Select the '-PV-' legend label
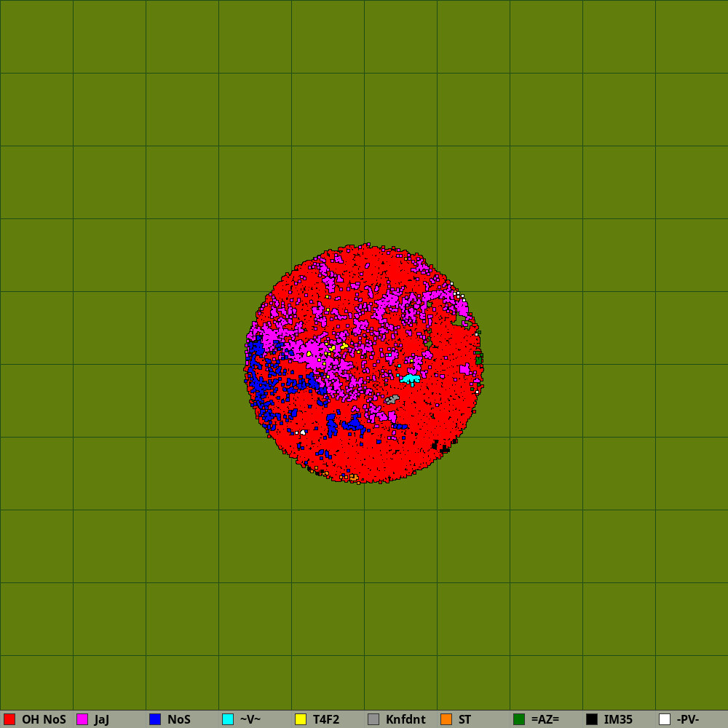Viewport: 728px width, 728px height. 688,719
